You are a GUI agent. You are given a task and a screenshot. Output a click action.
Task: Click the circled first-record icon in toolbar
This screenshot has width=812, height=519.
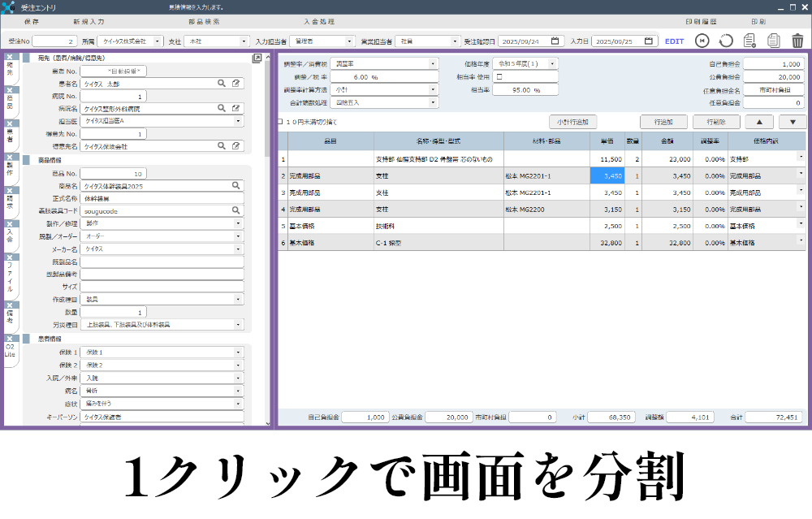(x=702, y=39)
